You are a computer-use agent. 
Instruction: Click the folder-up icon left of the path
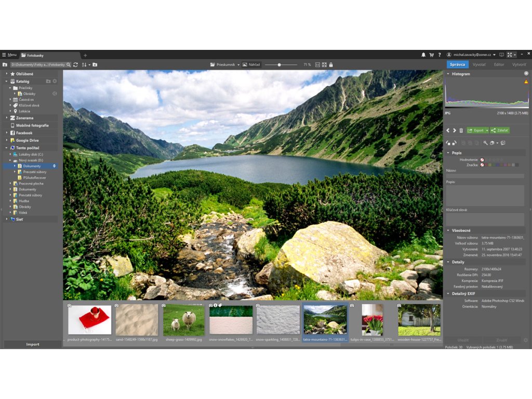point(5,65)
